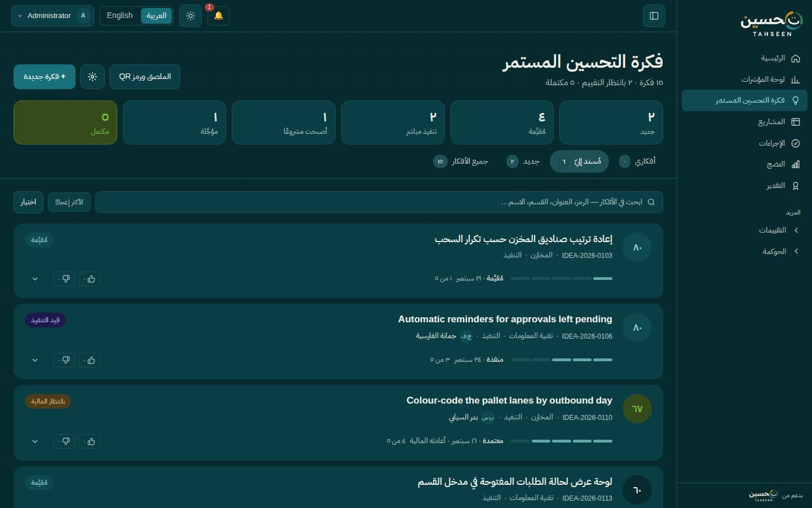Click the progress bar of IDEA-2026-0103
812x508 pixels.
[562, 278]
